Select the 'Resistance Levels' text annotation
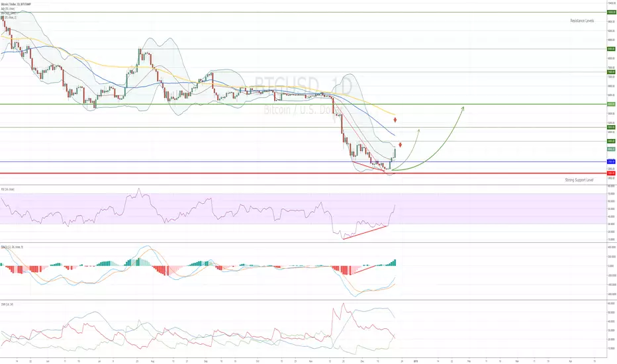This screenshot has width=617, height=364. point(582,21)
